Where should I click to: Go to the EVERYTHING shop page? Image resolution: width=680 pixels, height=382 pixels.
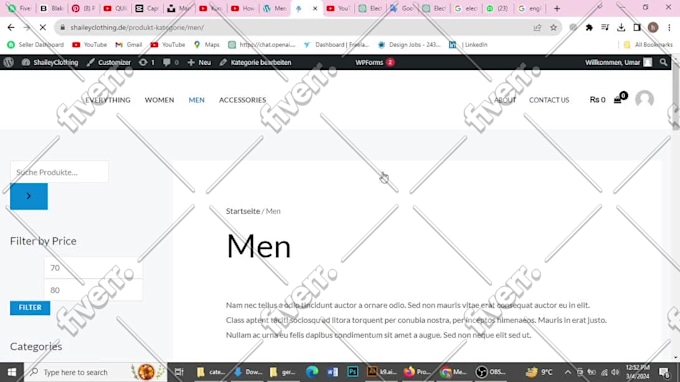[x=108, y=100]
